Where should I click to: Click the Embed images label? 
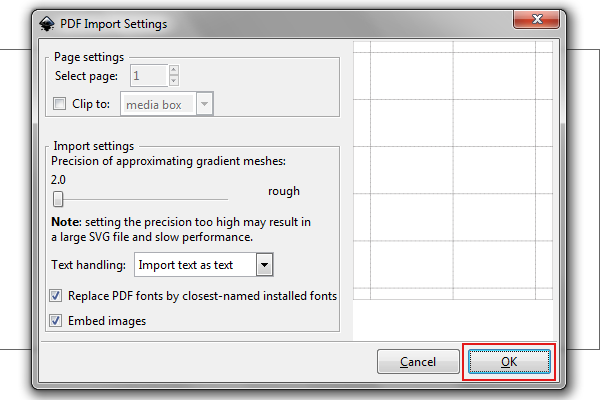pos(107,321)
